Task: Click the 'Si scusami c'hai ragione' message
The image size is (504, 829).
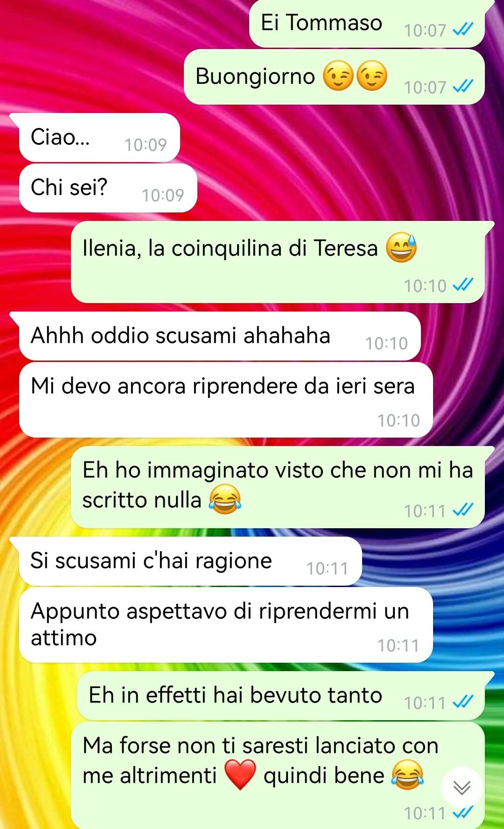Action: click(x=190, y=561)
